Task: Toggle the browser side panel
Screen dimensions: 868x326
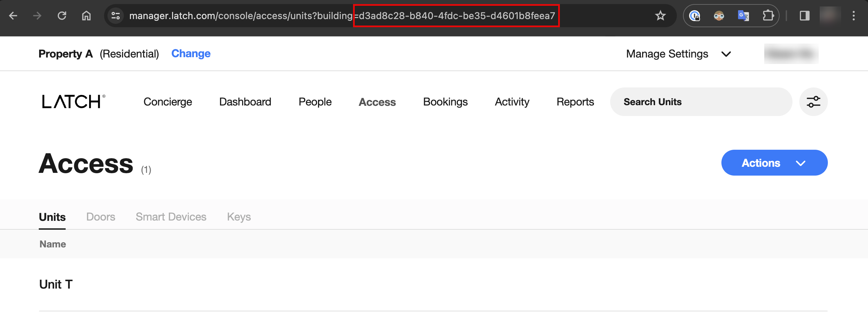Action: pos(804,16)
